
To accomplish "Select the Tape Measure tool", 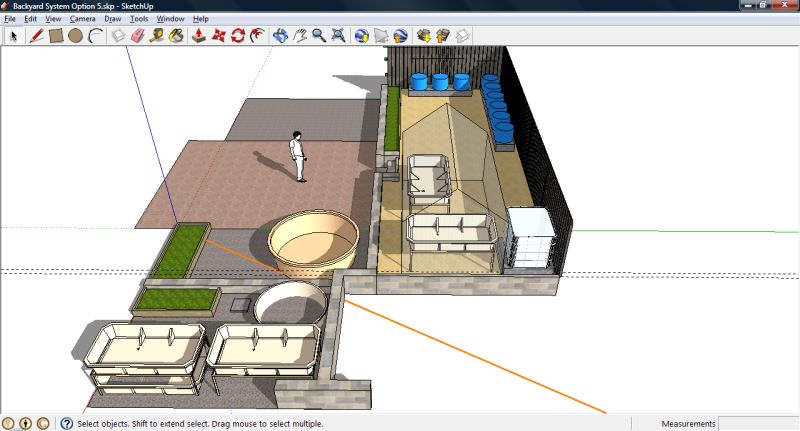I will pyautogui.click(x=157, y=36).
